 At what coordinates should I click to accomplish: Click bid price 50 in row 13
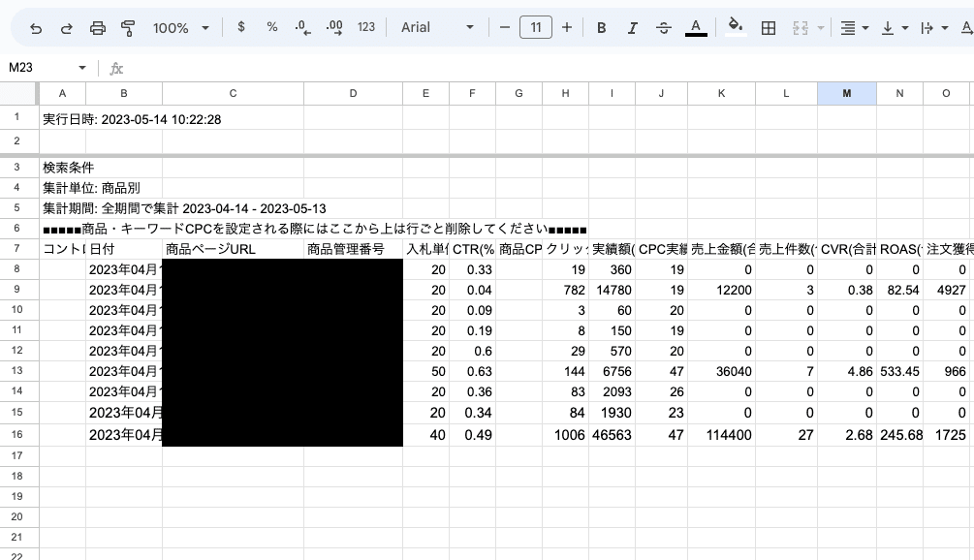click(x=425, y=371)
